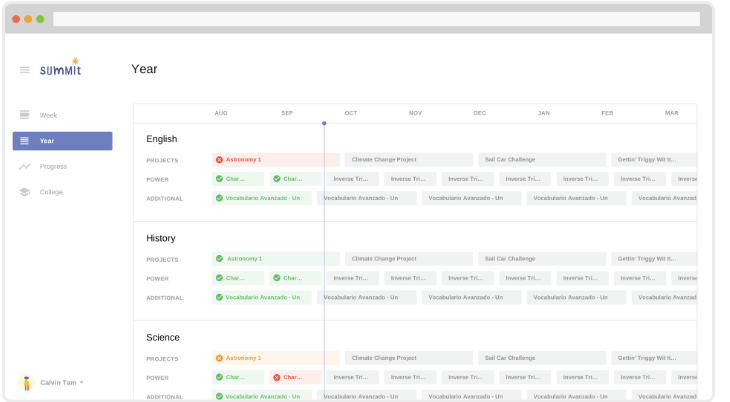730x402 pixels.
Task: Click green check icon on History Astronomy 1
Action: coord(219,259)
